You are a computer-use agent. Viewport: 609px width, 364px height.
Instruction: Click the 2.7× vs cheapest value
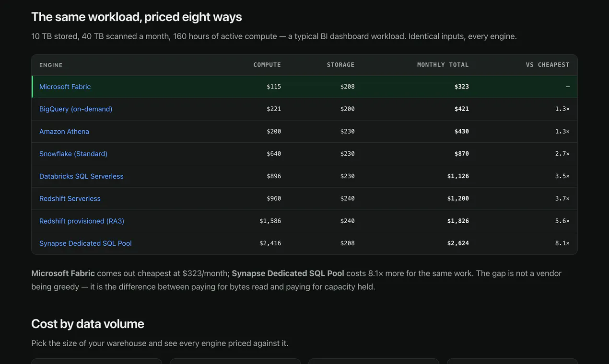click(562, 154)
